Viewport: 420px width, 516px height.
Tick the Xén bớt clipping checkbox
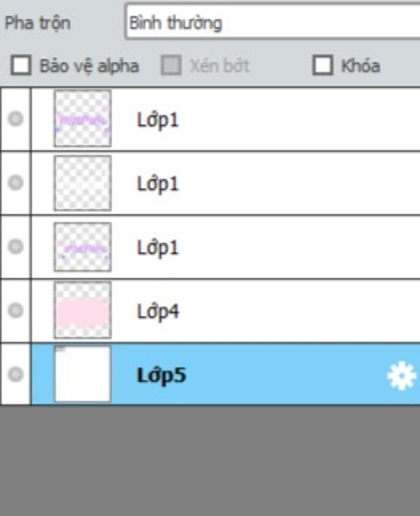coord(171,66)
